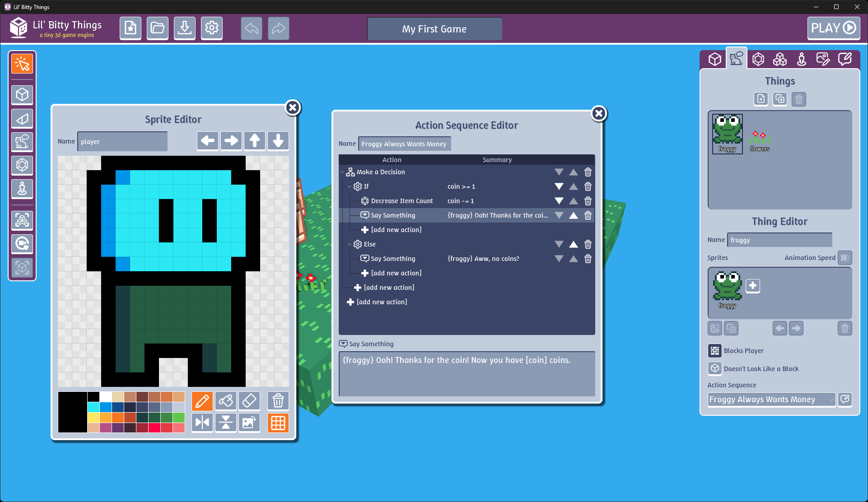
Task: Open Action Sequence dropdown for froggy
Action: 771,400
